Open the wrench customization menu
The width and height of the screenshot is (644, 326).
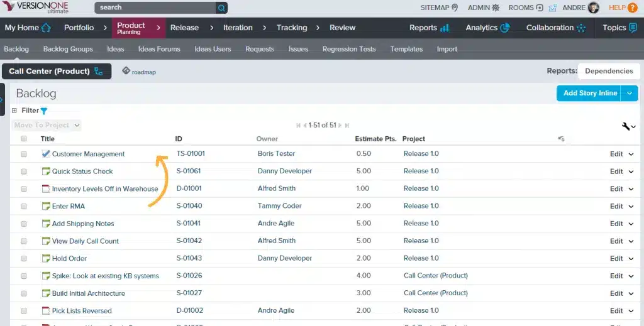pyautogui.click(x=628, y=126)
